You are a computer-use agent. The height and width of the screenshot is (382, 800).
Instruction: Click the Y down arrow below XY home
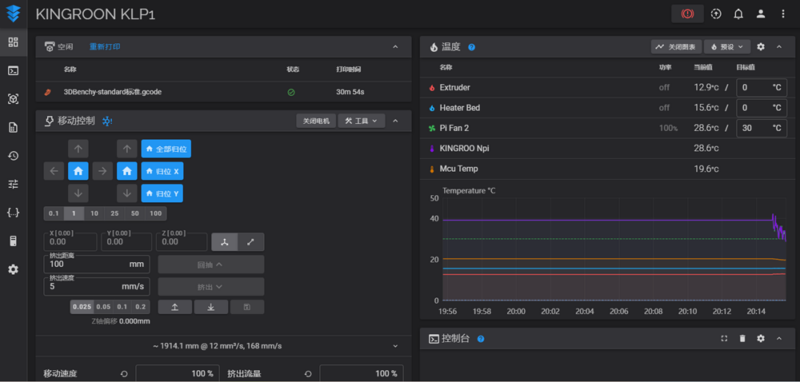click(x=78, y=193)
